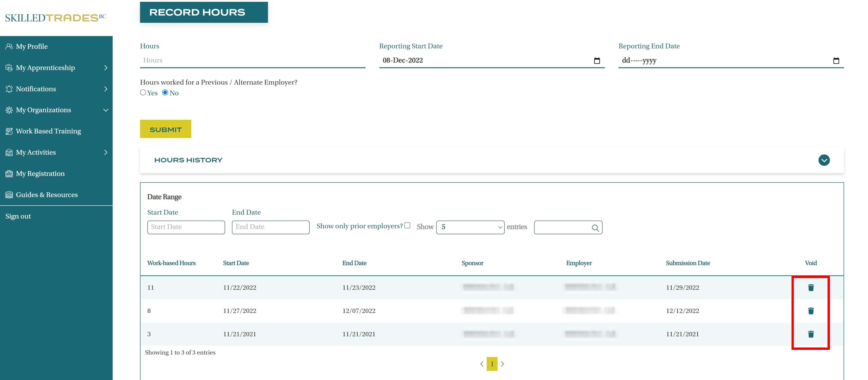Go to next page arrow

click(502, 364)
